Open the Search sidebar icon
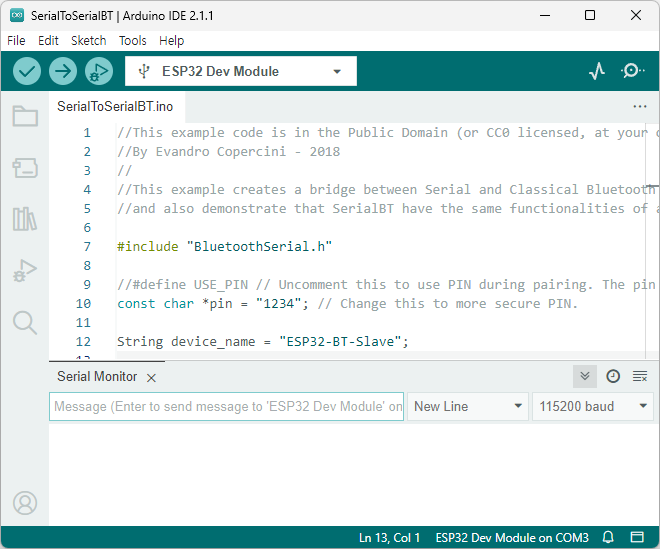The image size is (660, 549). tap(25, 322)
